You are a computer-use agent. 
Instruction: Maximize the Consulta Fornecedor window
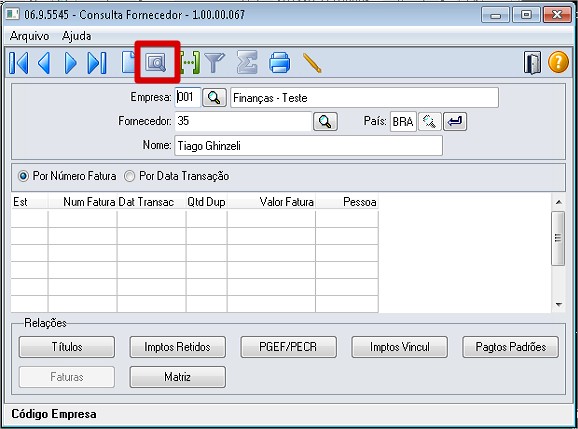point(526,15)
